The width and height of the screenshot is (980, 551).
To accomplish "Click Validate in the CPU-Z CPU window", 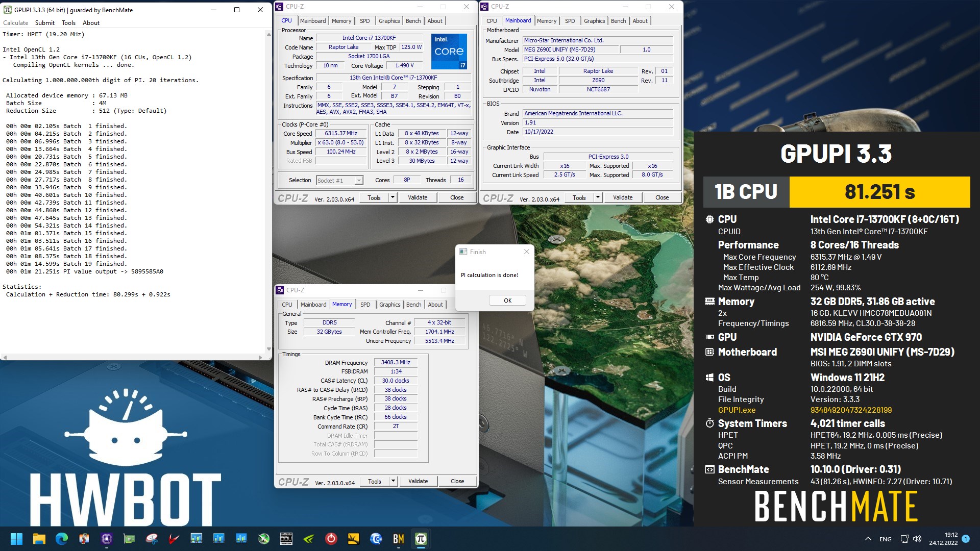I will 418,197.
